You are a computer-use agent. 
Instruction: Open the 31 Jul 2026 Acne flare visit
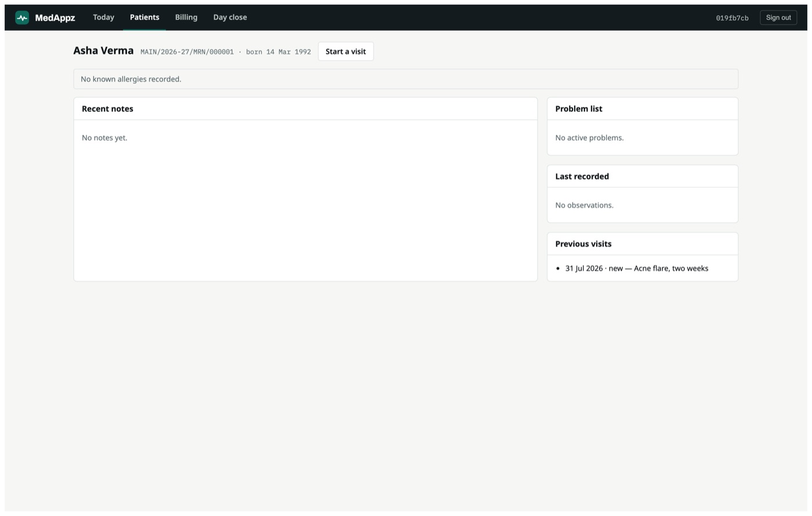tap(636, 268)
